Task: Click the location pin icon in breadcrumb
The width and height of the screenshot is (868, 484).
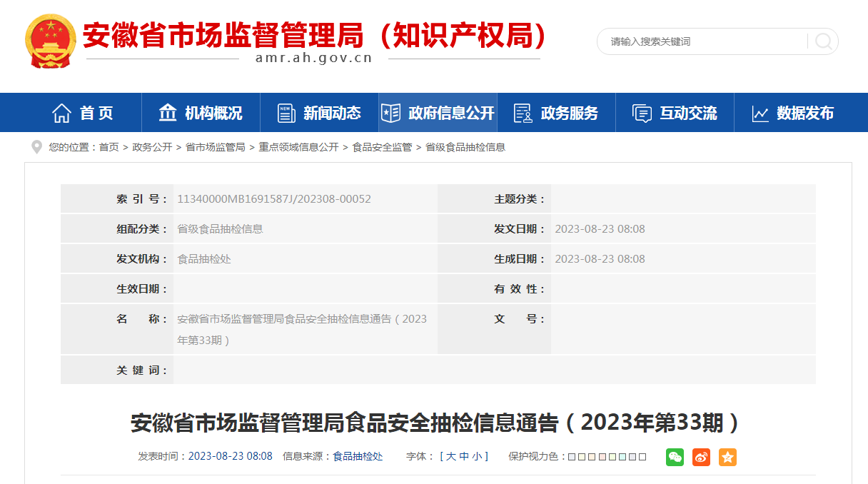Action: point(37,147)
